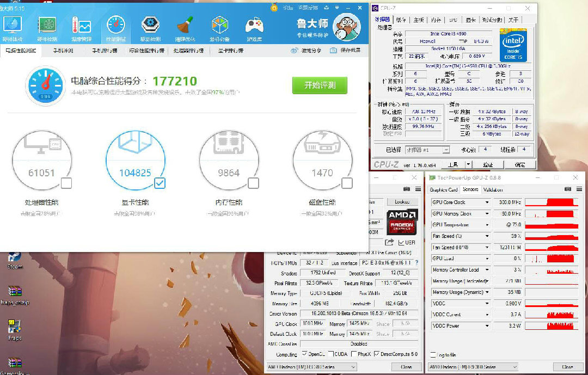This screenshot has width=588, height=375.
Task: Click 确定 button in CPU-Z
Action: point(520,164)
